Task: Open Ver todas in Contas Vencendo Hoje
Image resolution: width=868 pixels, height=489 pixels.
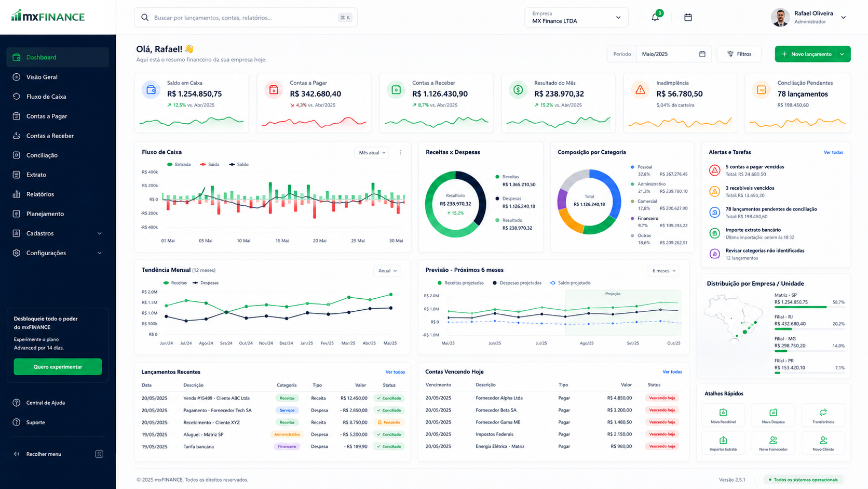Action: click(x=672, y=372)
